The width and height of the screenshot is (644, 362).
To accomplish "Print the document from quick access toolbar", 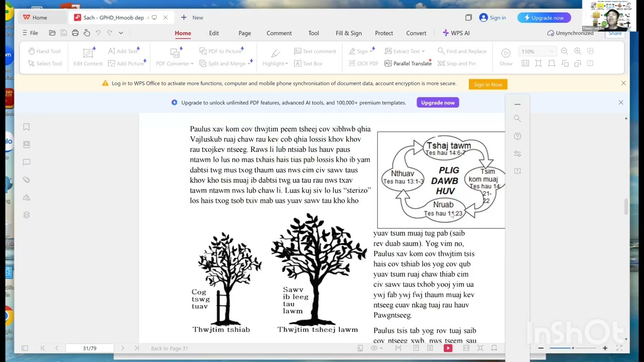I will (75, 33).
